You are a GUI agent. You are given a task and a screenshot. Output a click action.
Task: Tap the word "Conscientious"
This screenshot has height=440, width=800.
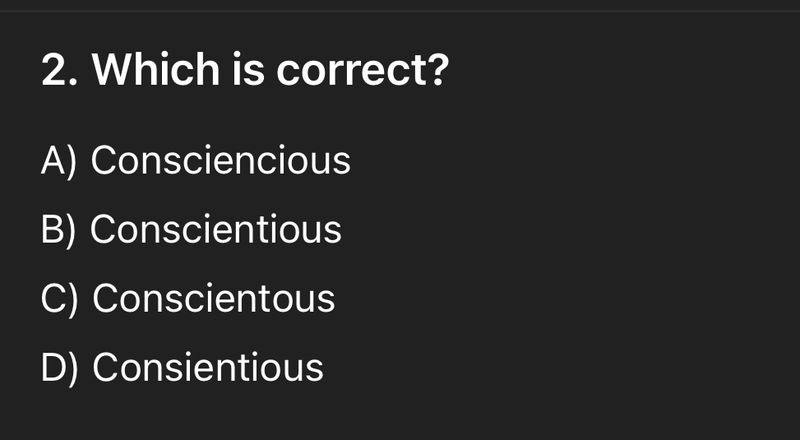(x=216, y=230)
